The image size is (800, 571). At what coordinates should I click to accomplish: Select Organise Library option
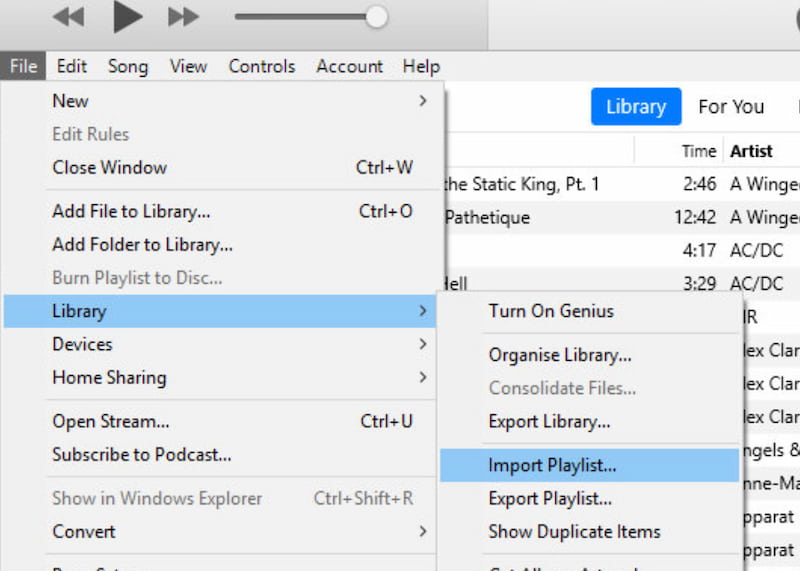pyautogui.click(x=589, y=355)
